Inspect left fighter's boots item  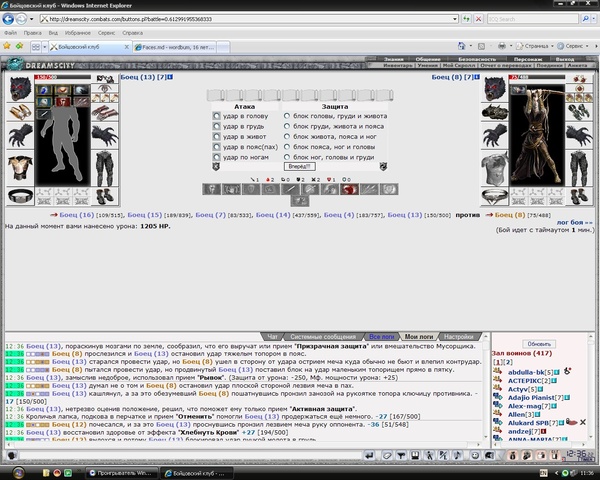coord(105,196)
